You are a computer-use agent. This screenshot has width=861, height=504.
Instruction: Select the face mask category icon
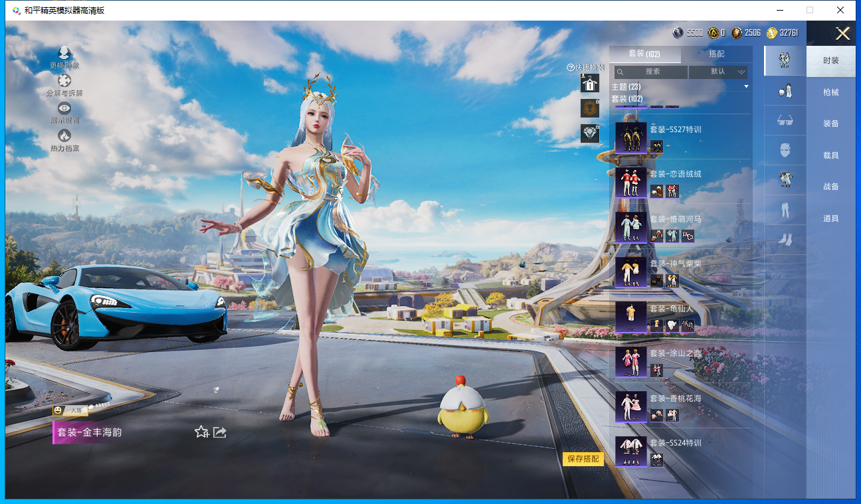(x=785, y=150)
